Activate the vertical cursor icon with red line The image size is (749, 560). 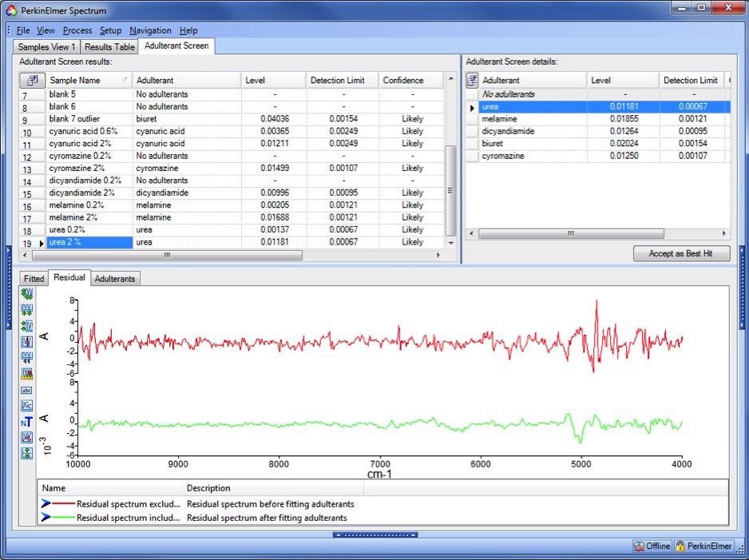point(27,342)
